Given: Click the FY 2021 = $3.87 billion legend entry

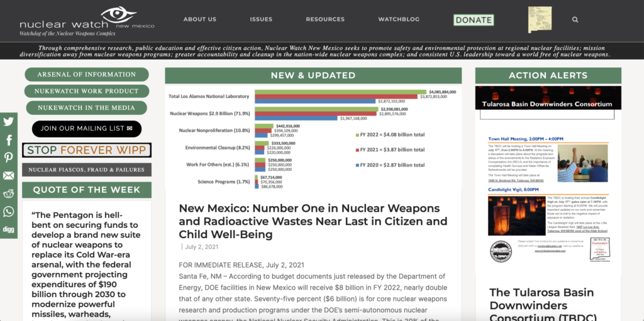Looking at the screenshot, I should [390, 150].
